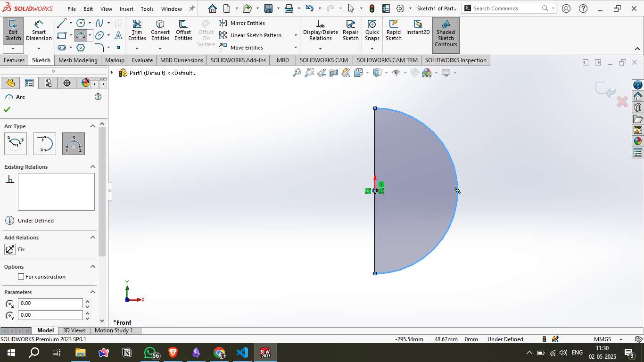The width and height of the screenshot is (644, 362).
Task: Collapse the Existing Relations section
Action: pyautogui.click(x=93, y=166)
